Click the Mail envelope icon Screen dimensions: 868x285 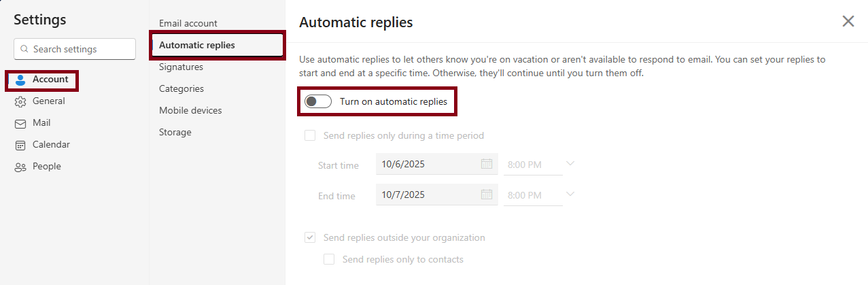(x=20, y=123)
